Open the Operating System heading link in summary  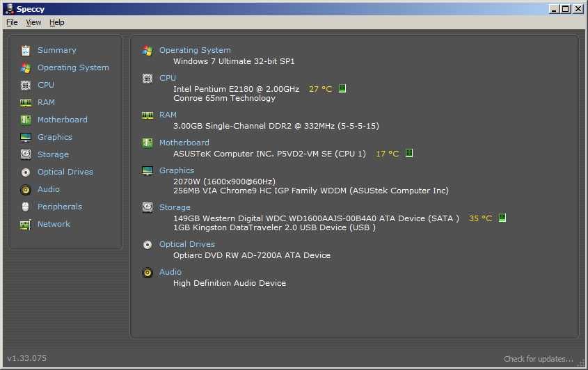[x=195, y=50]
